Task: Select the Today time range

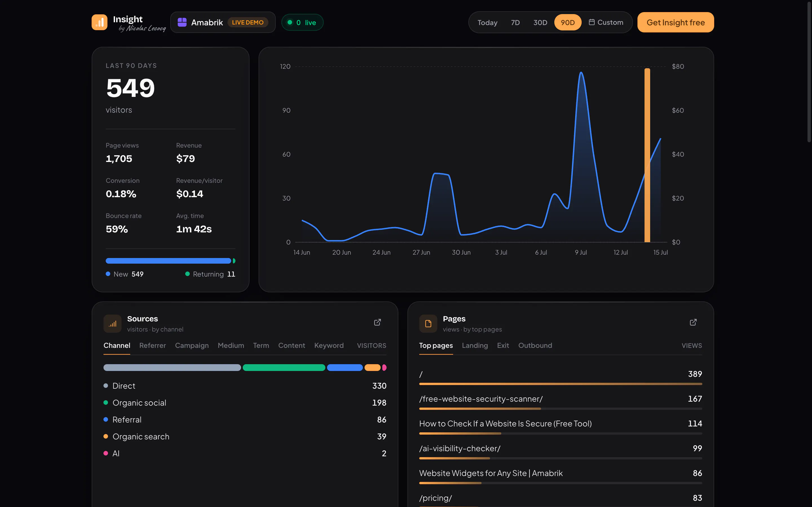Action: click(x=487, y=23)
